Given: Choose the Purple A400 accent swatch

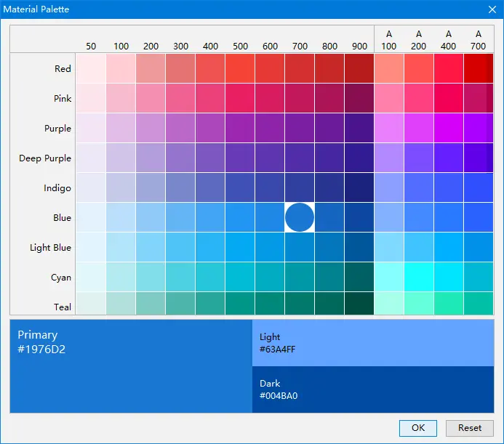Looking at the screenshot, I should point(449,128).
